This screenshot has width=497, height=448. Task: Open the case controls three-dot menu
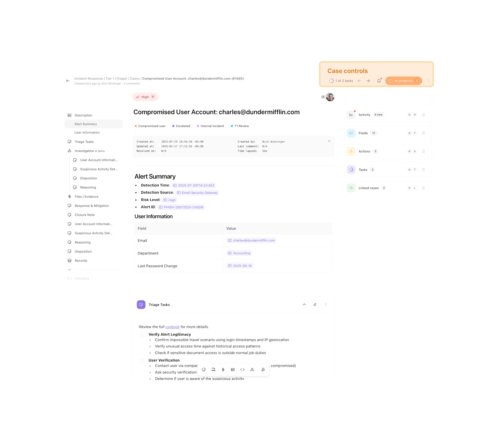[x=429, y=81]
